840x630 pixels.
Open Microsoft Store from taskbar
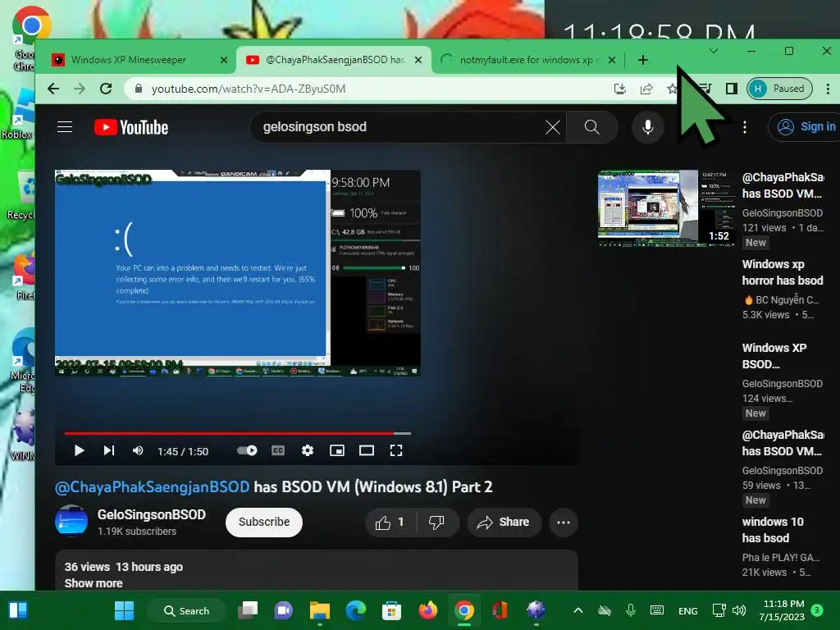[391, 610]
